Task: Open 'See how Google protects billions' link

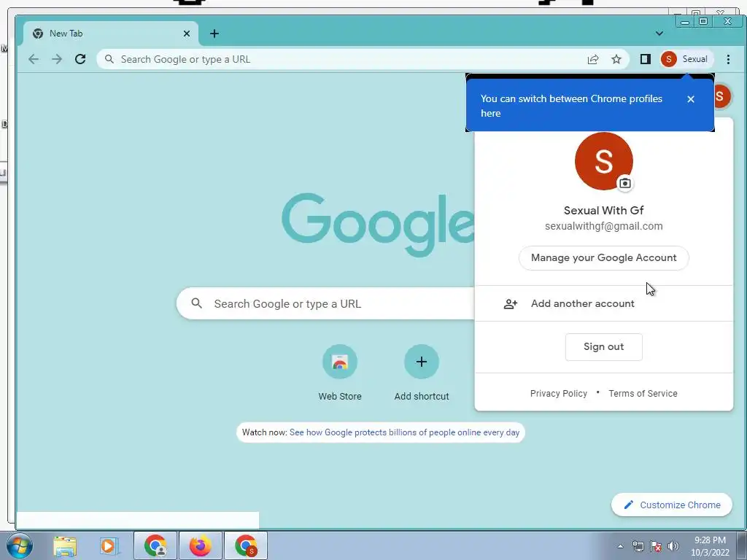Action: [x=404, y=432]
